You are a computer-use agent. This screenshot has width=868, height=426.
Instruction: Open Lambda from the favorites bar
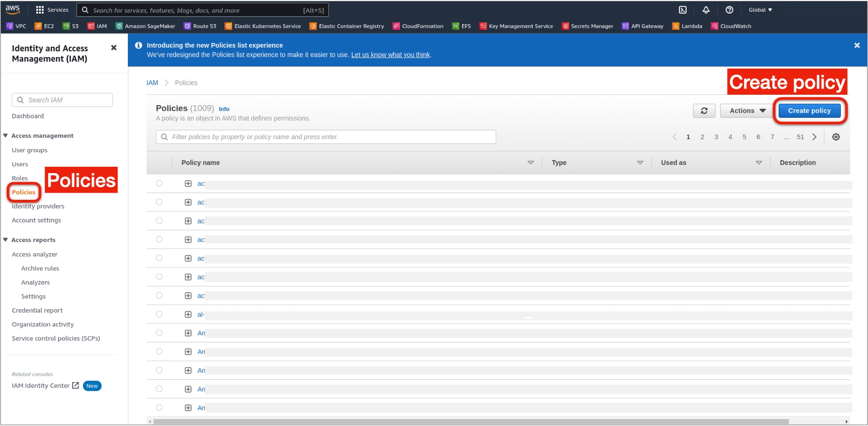[x=687, y=26]
